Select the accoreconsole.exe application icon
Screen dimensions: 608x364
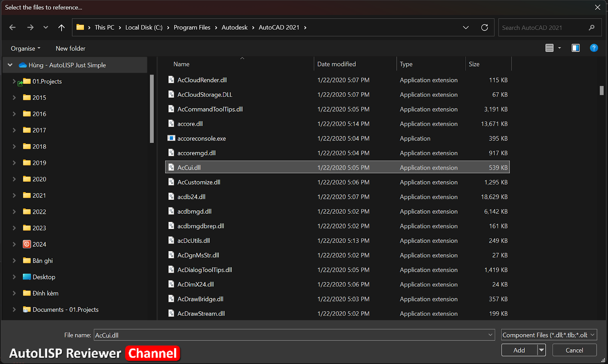tap(171, 138)
